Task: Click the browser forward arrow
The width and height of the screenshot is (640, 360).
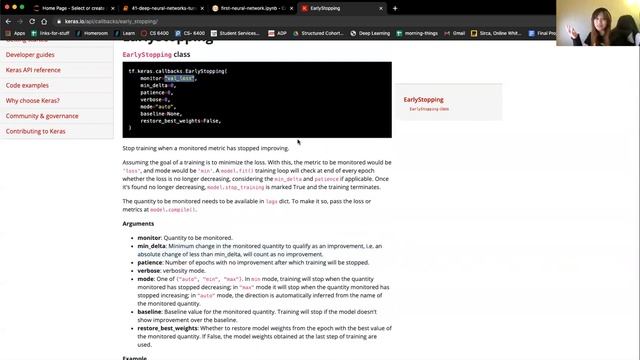Action: pyautogui.click(x=20, y=21)
